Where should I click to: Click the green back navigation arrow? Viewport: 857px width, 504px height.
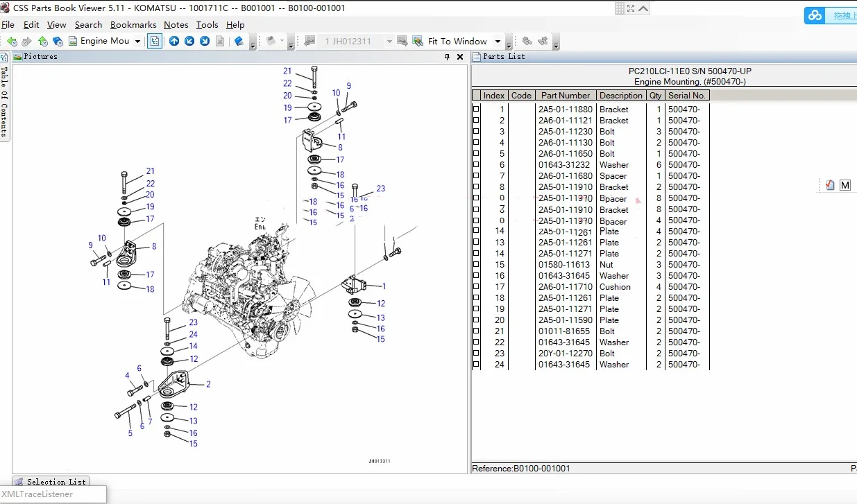12,42
